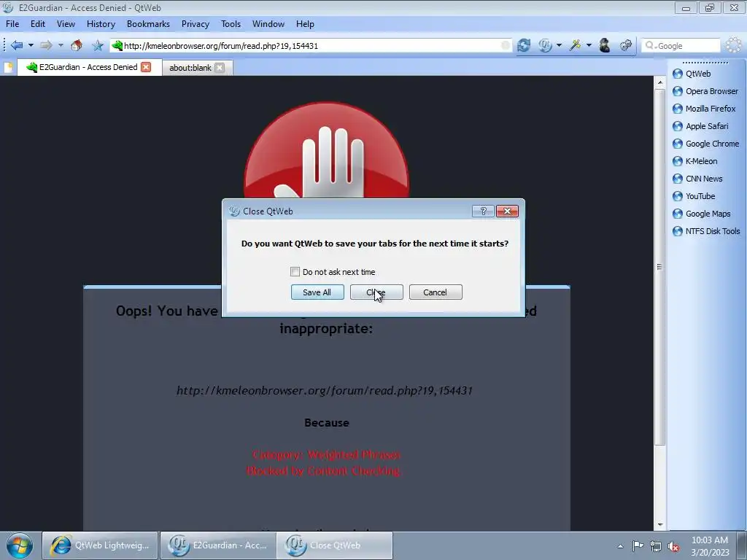
Task: Open the QtWeb bookmark in sidebar
Action: 692,74
